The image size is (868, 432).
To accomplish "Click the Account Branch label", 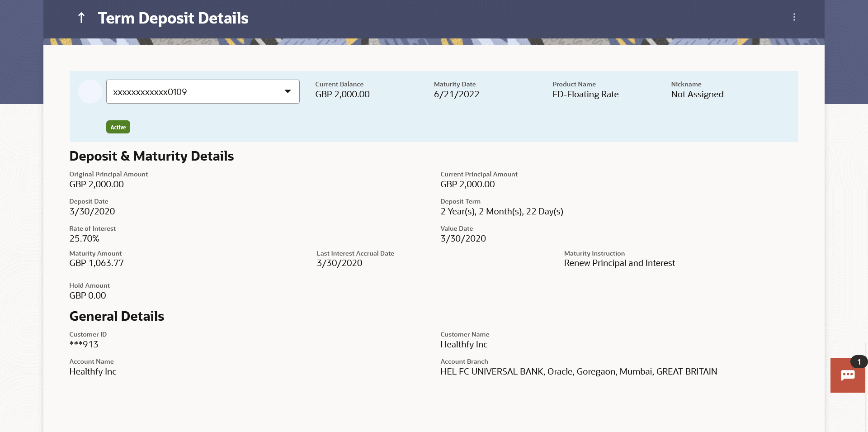I will (464, 361).
